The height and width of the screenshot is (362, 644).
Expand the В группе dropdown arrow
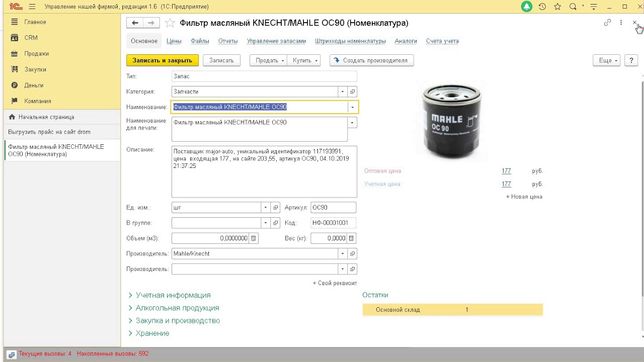coord(266,223)
